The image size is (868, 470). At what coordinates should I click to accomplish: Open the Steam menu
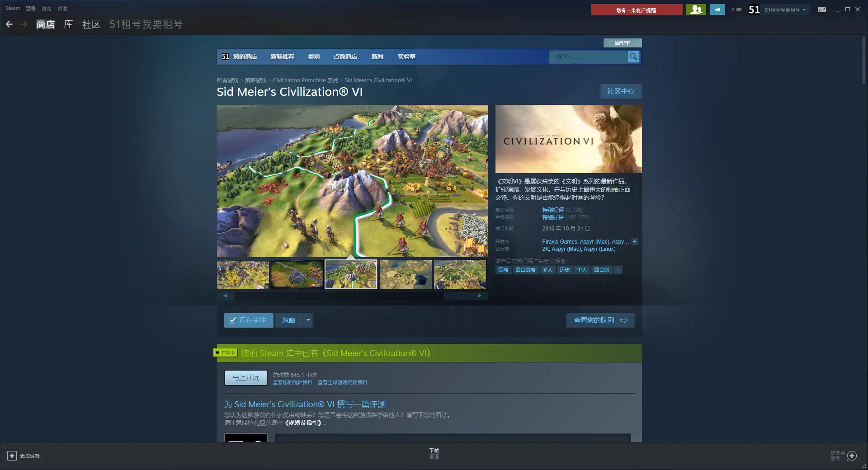pos(13,8)
